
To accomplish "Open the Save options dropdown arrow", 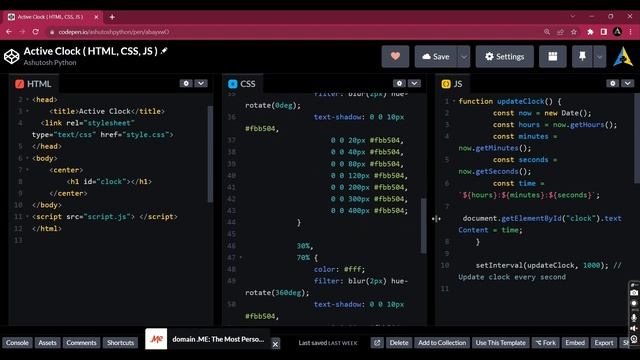I will pyautogui.click(x=464, y=57).
